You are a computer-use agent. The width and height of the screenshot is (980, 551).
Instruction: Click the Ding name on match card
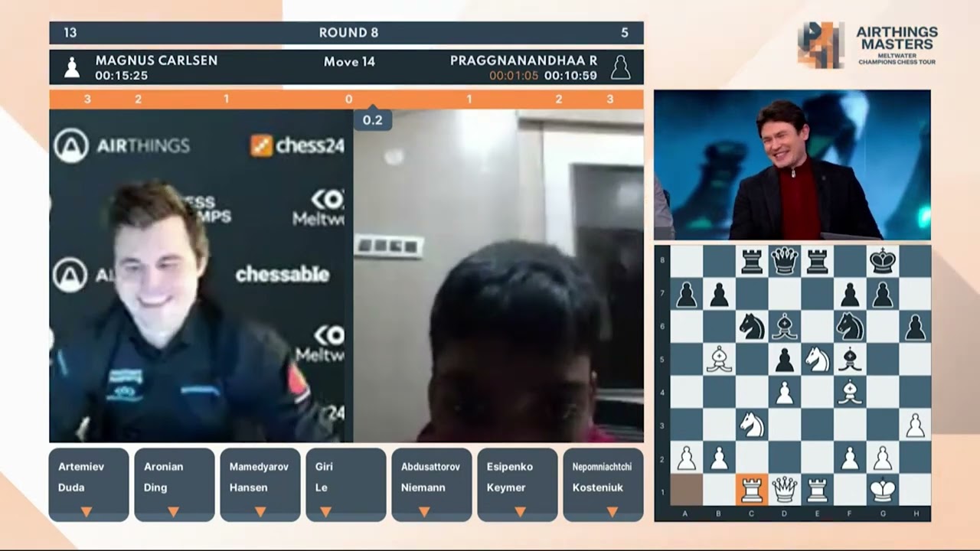155,487
